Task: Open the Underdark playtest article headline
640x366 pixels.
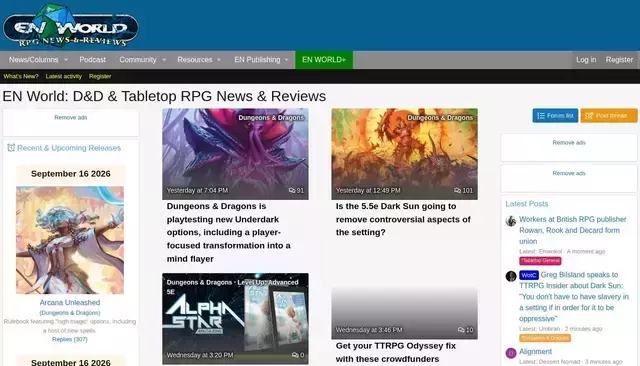Action: click(229, 233)
